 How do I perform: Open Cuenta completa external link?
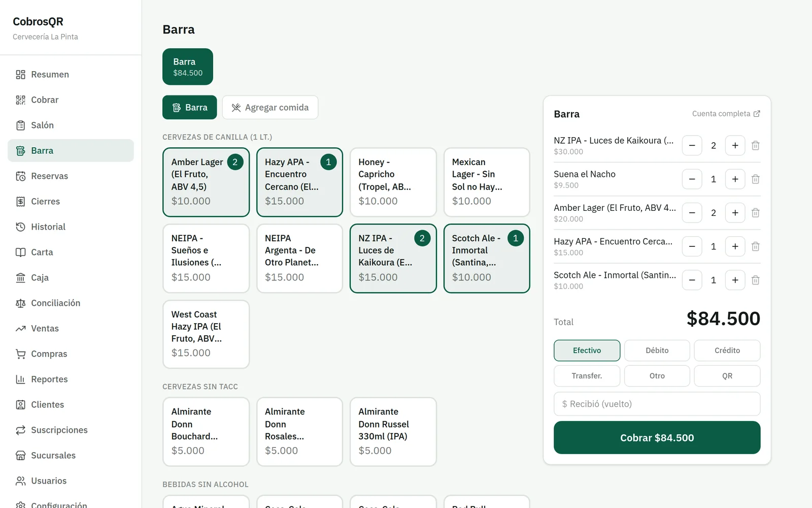point(726,114)
